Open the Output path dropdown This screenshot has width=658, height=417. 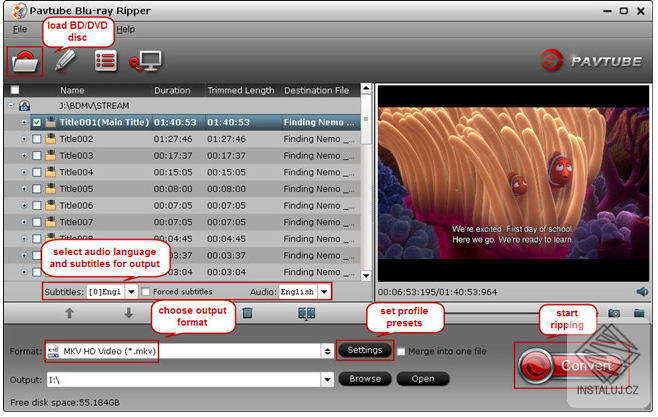(x=327, y=380)
